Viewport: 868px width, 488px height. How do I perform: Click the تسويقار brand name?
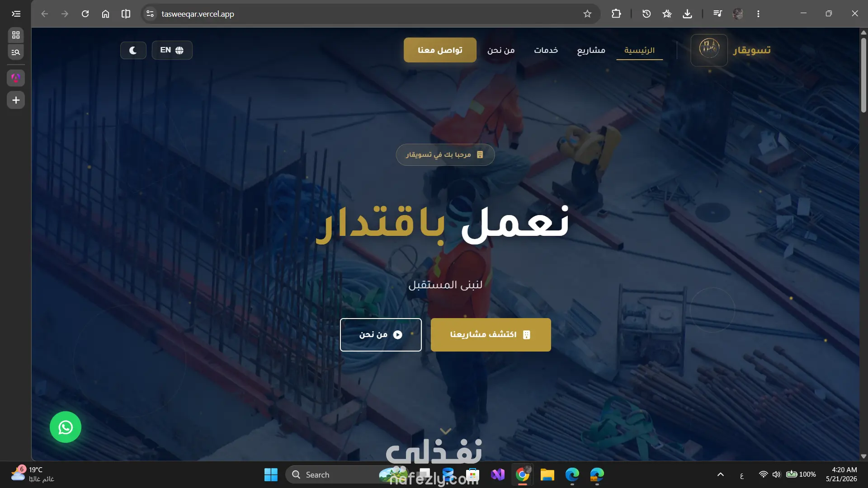click(751, 50)
